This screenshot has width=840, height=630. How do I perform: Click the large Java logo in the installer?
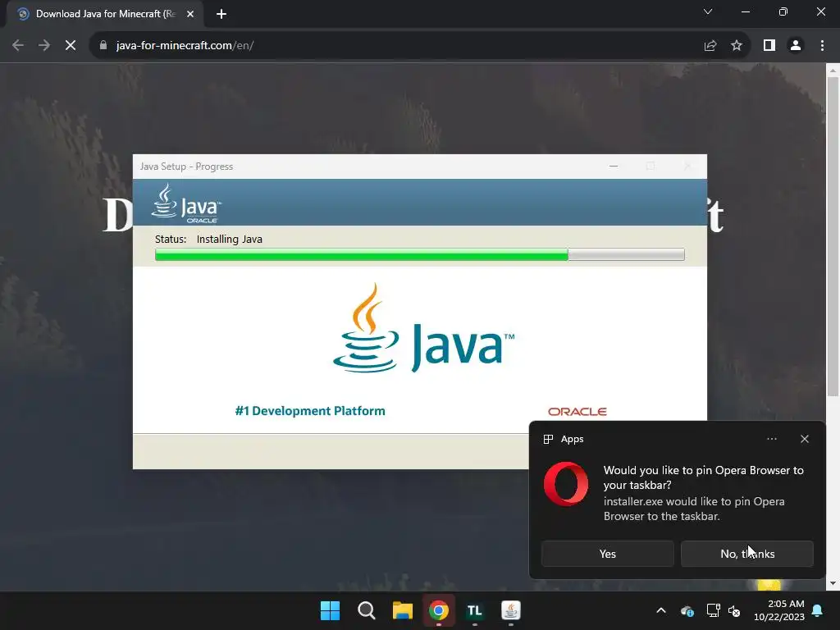pyautogui.click(x=423, y=328)
